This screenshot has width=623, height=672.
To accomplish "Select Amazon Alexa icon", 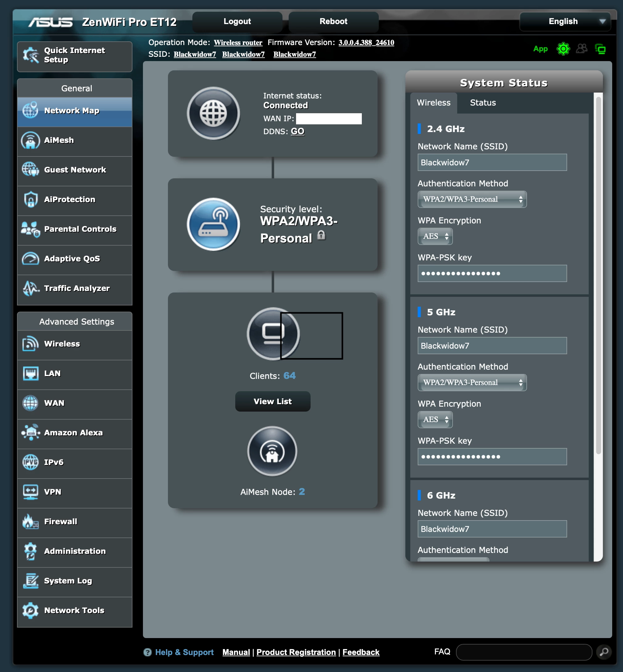I will [x=31, y=433].
